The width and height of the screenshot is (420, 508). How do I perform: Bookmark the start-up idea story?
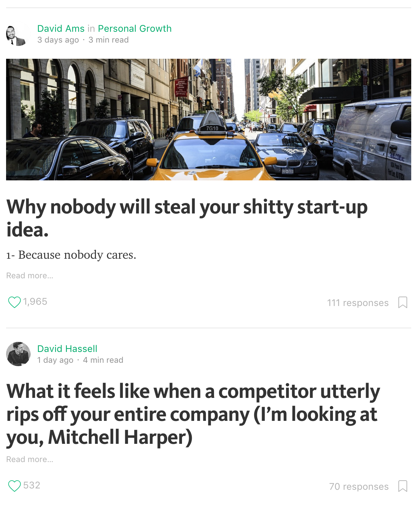(x=402, y=302)
